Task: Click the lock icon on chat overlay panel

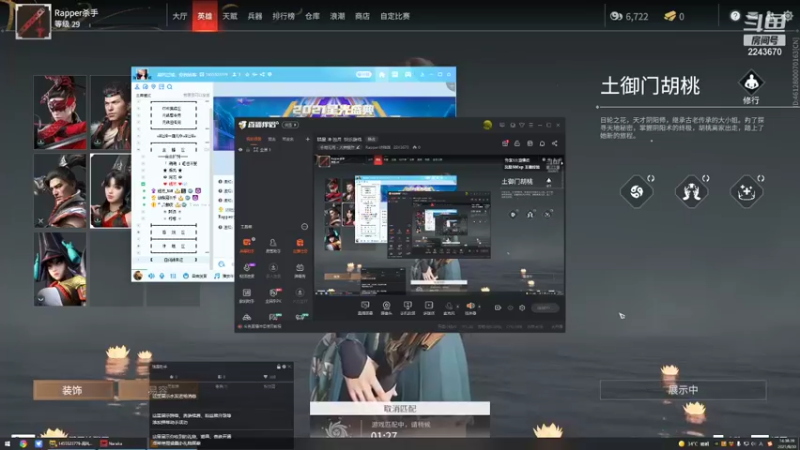Action: (279, 366)
